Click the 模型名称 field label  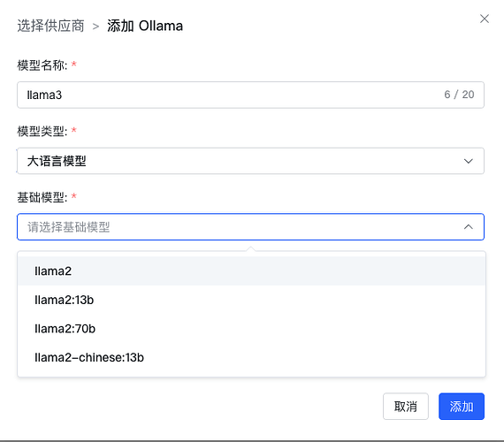[42, 65]
